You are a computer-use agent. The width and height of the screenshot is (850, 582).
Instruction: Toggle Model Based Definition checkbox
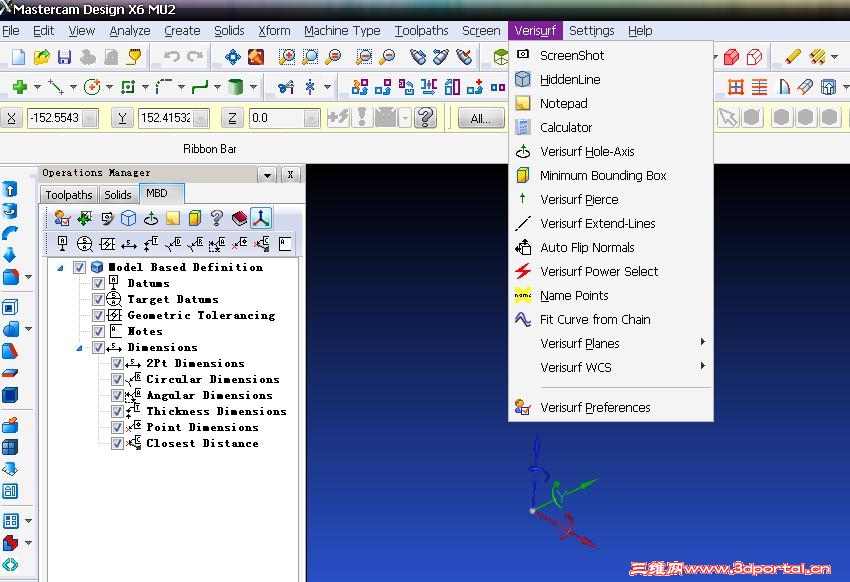(80, 267)
